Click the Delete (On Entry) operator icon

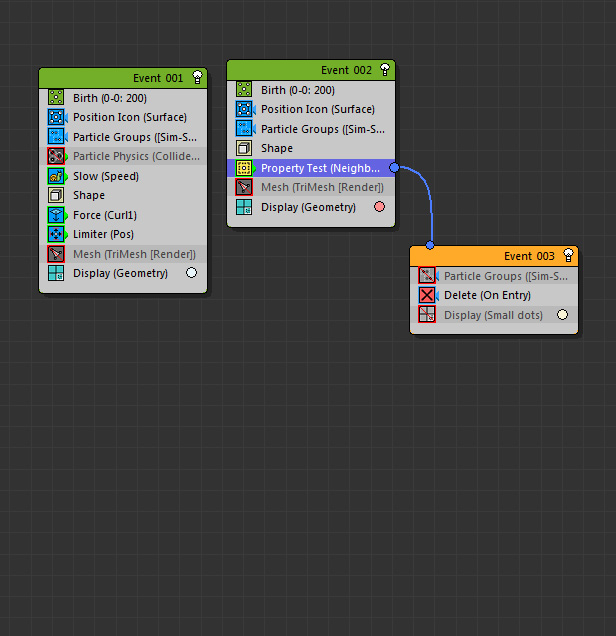(x=427, y=295)
